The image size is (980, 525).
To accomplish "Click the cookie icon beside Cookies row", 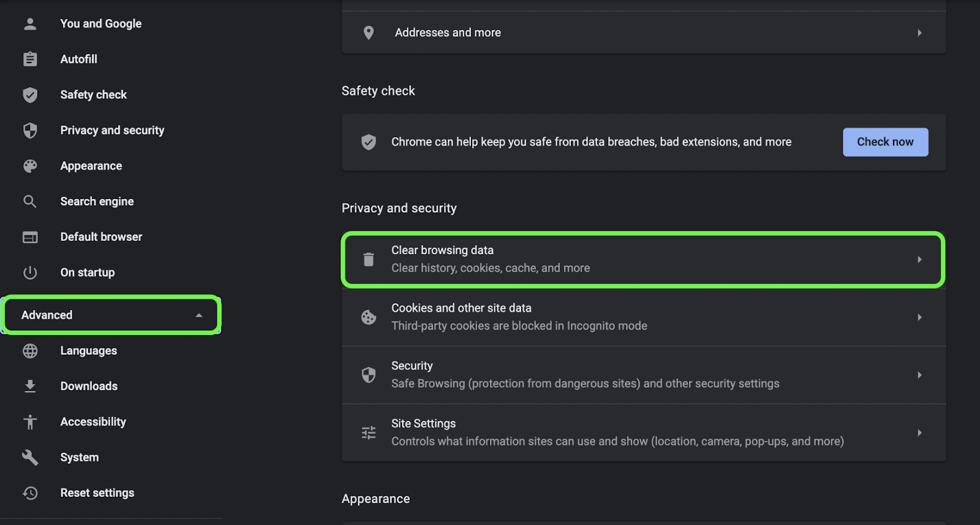I will click(x=368, y=317).
